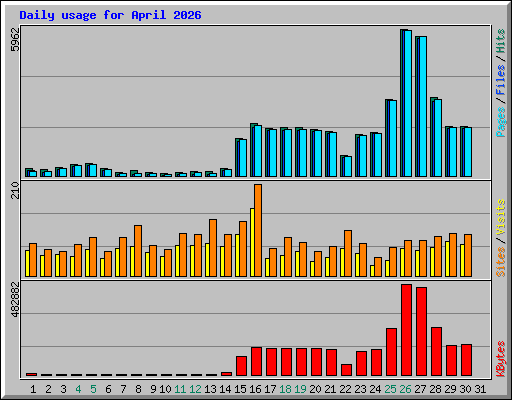Click the red KBytes bar for day 30
Screen dimensions: 512x400
point(466,360)
